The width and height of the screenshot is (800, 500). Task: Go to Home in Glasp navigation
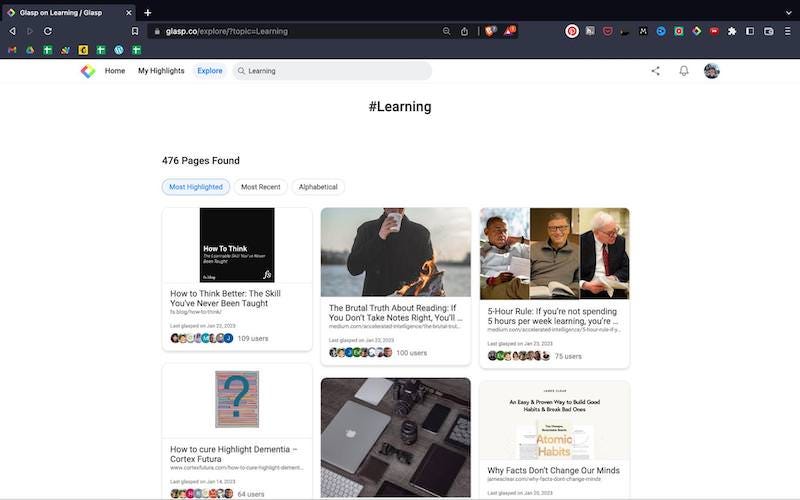(x=115, y=71)
